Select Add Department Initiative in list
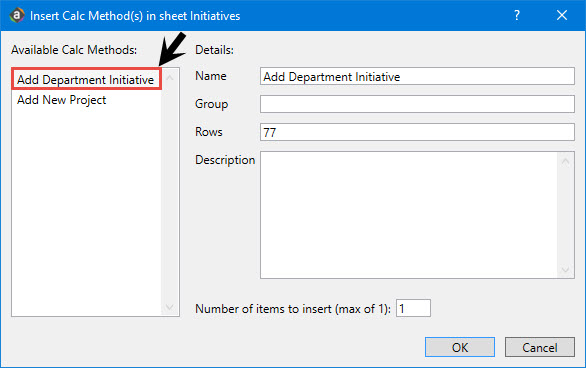The height and width of the screenshot is (368, 586). pos(86,79)
